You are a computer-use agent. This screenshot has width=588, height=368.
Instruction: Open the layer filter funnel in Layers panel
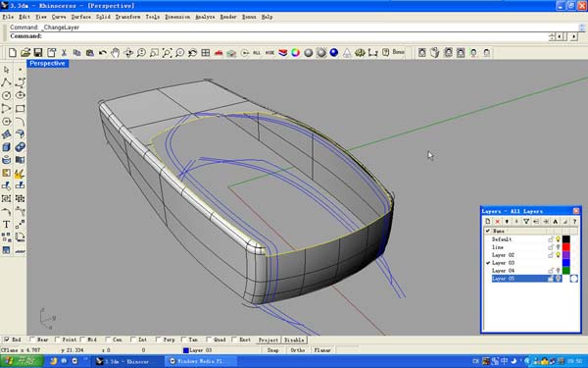526,222
